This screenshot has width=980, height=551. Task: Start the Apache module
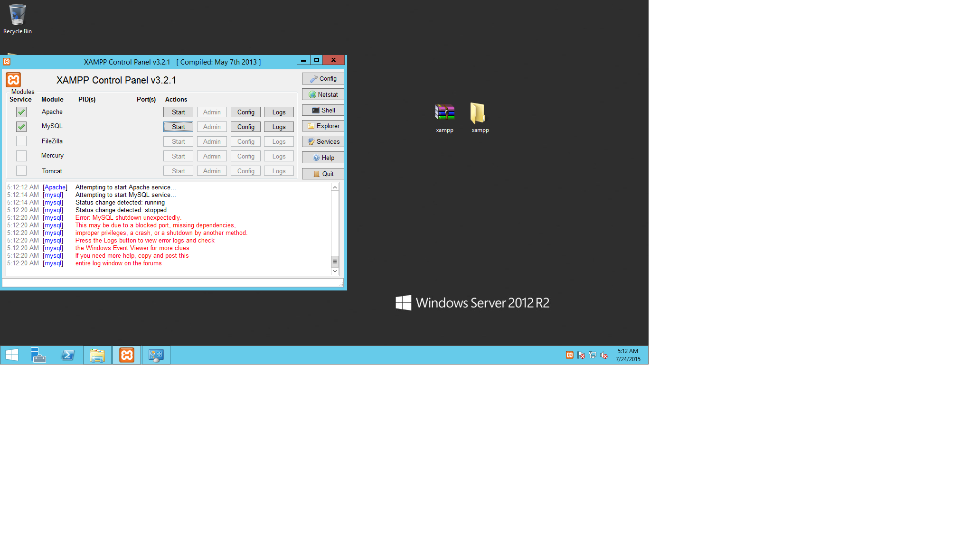tap(178, 112)
